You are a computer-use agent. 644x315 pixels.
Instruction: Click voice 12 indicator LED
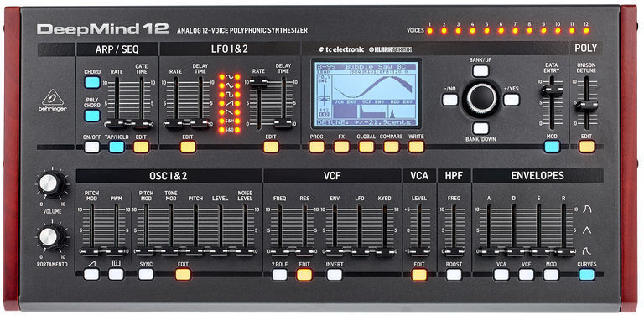tap(586, 30)
